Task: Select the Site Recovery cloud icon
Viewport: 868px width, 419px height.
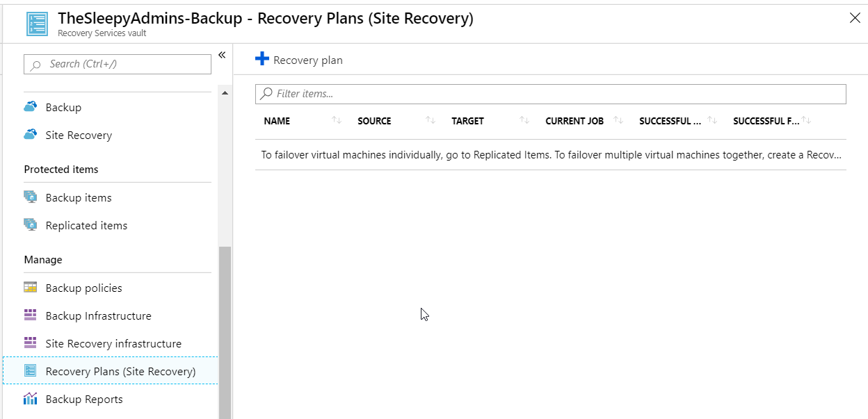Action: (x=31, y=135)
